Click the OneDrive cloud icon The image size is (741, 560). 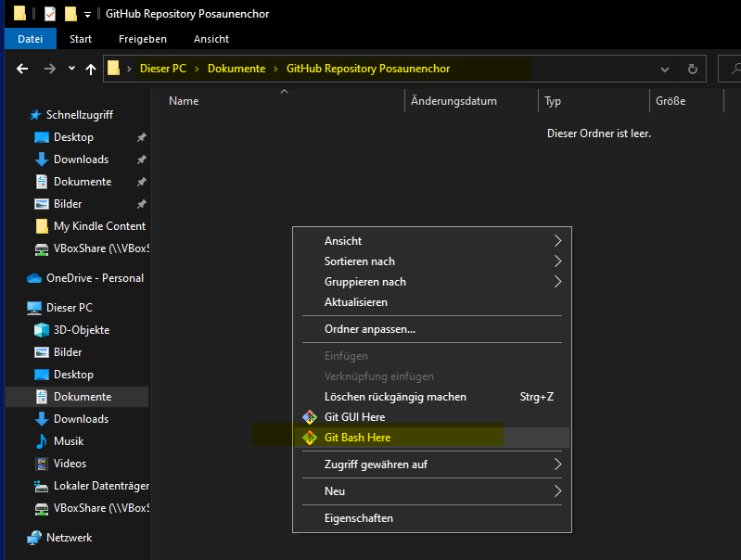[x=34, y=278]
